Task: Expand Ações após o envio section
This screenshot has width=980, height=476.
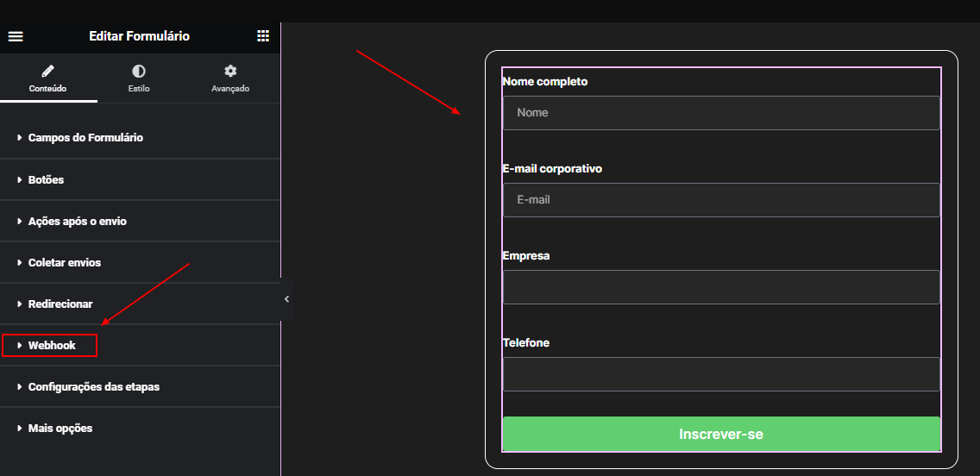Action: pos(140,221)
